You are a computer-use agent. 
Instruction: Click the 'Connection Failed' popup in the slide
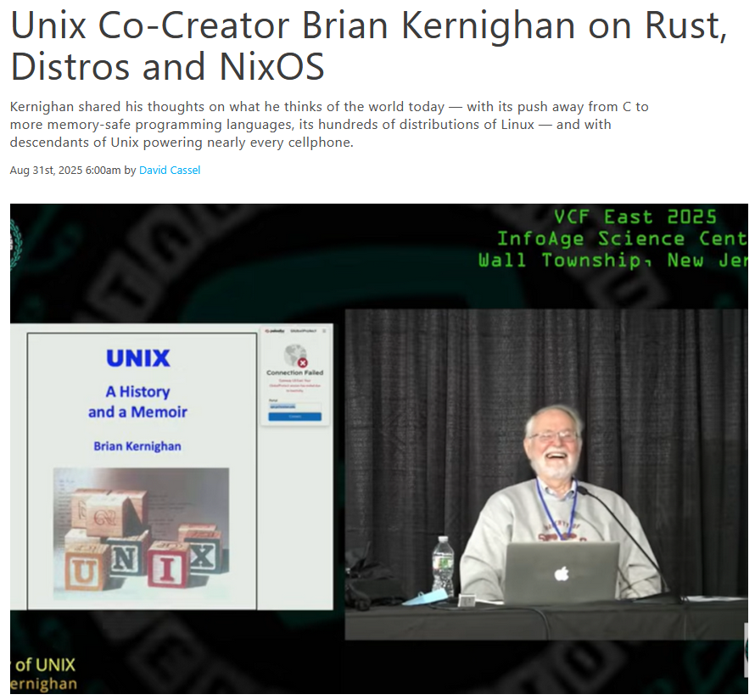coord(294,376)
